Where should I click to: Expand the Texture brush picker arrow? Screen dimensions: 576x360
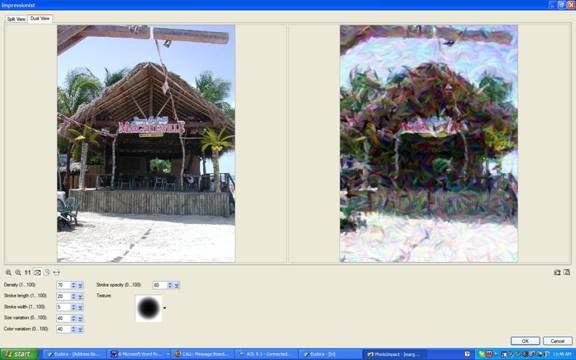pos(164,308)
